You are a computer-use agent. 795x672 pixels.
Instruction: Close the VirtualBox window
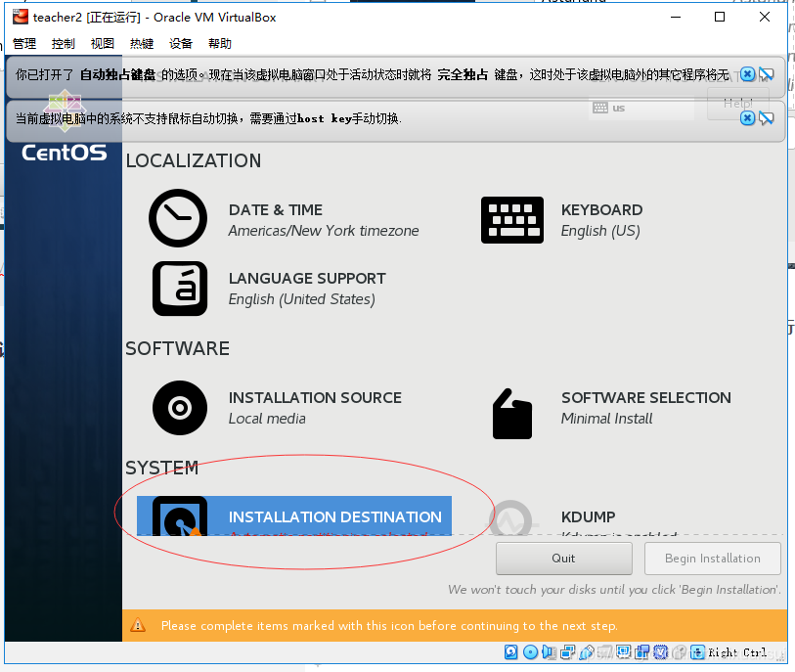tap(765, 17)
